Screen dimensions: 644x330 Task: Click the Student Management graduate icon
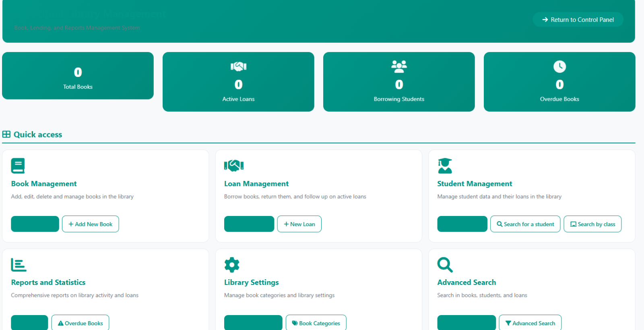coord(445,166)
